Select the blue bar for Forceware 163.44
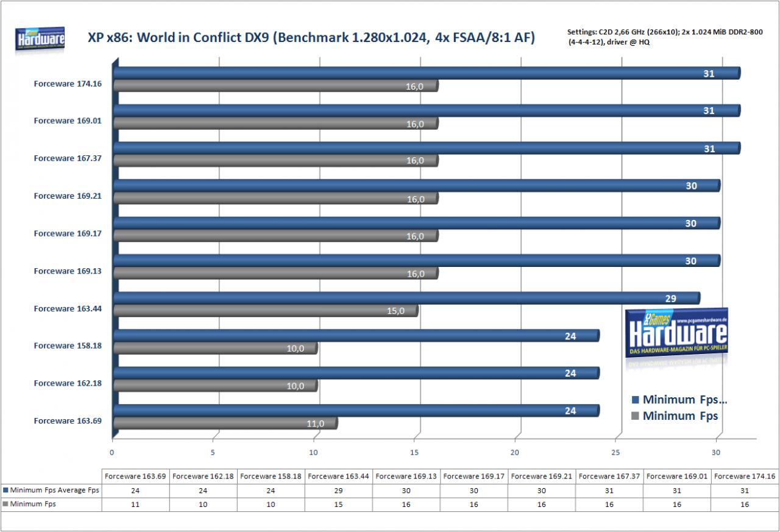The width and height of the screenshot is (780, 532). point(406,298)
